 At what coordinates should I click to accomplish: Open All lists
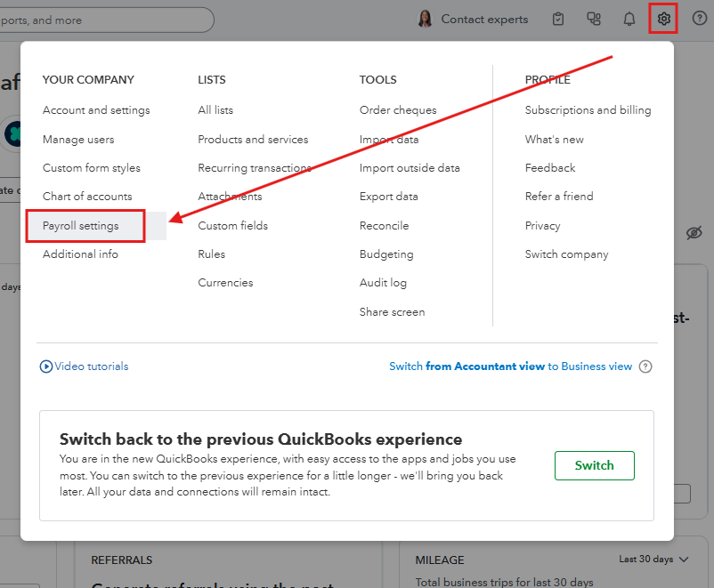215,110
